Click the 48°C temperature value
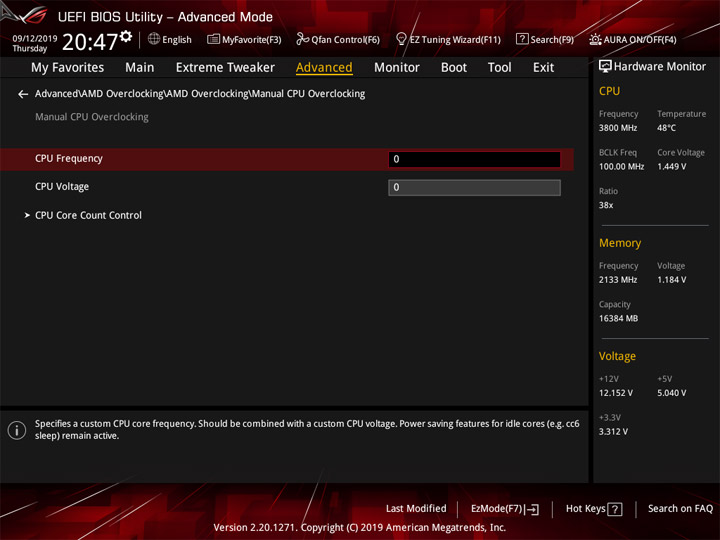720x540 pixels. 666,128
